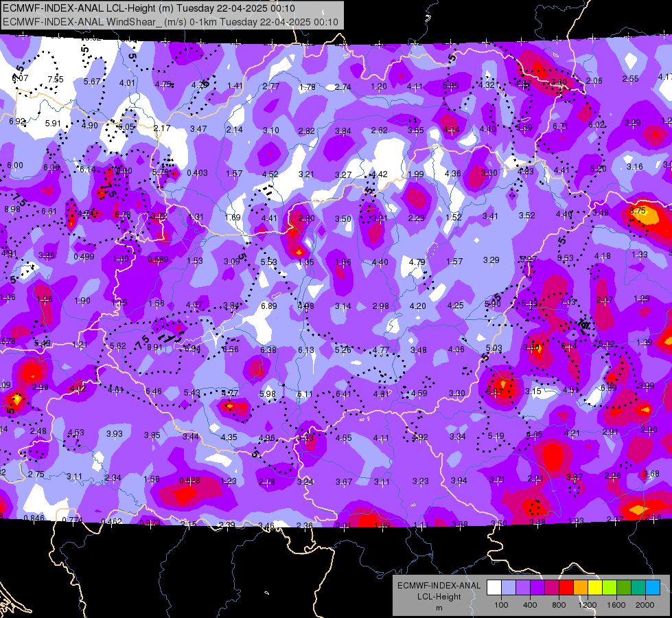This screenshot has height=618, width=672.
Task: Click 'ECMWF-INDEX-ANAL' label in the legend
Action: [439, 586]
